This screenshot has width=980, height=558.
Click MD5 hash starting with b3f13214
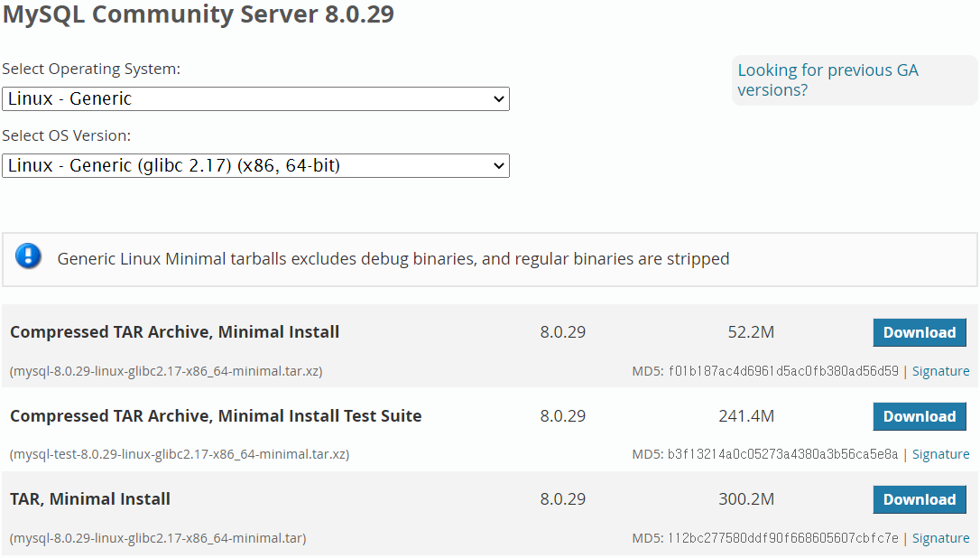(782, 454)
